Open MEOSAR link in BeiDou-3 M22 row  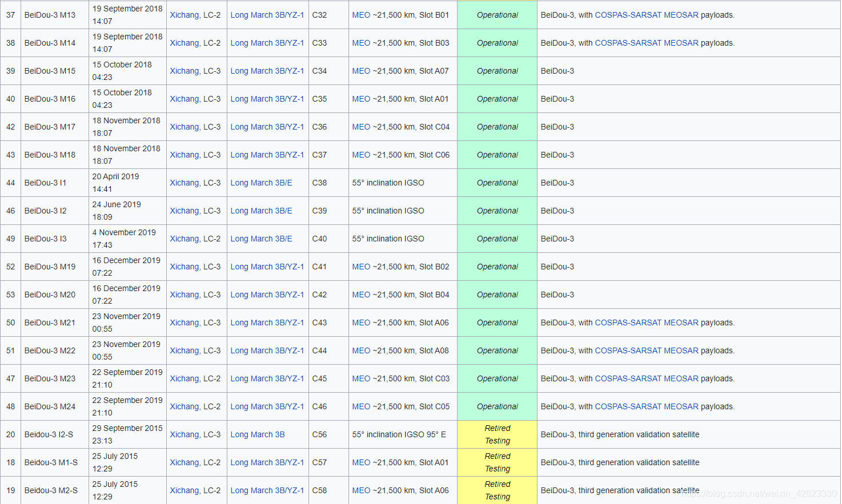tap(681, 350)
